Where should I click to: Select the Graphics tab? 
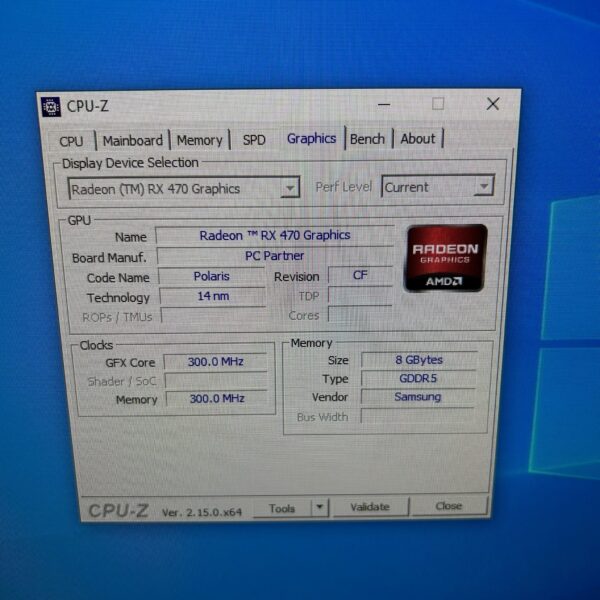[311, 139]
